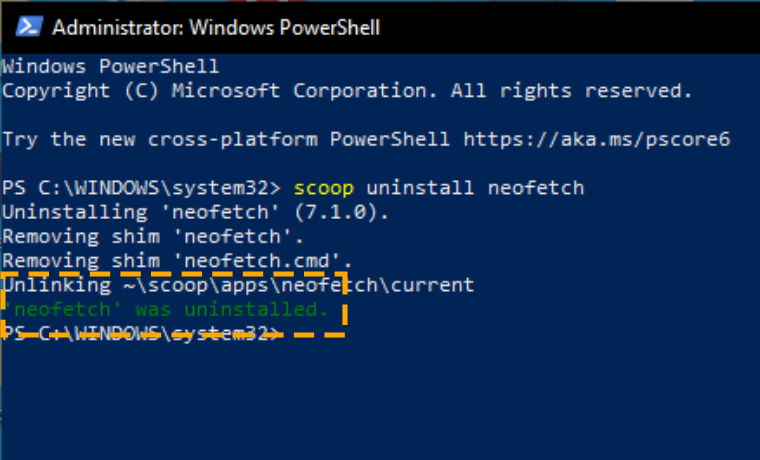Image resolution: width=760 pixels, height=460 pixels.
Task: Click the word 'Unlinking' in the output
Action: [x=57, y=285]
